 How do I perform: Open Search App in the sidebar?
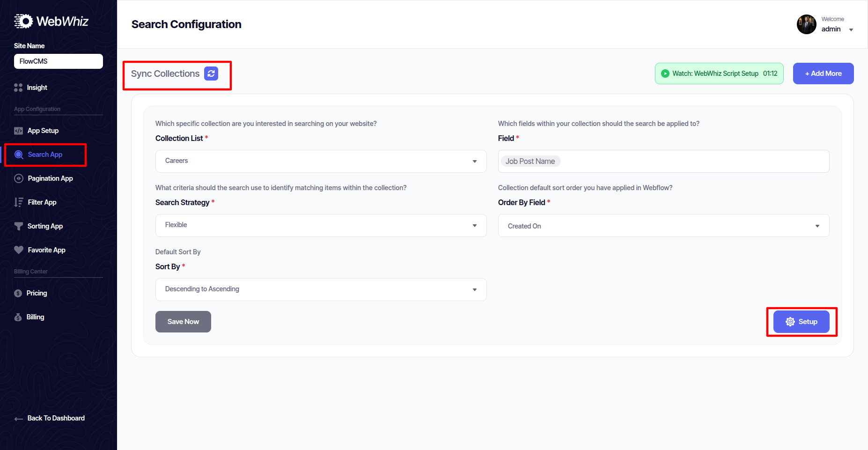tap(45, 155)
